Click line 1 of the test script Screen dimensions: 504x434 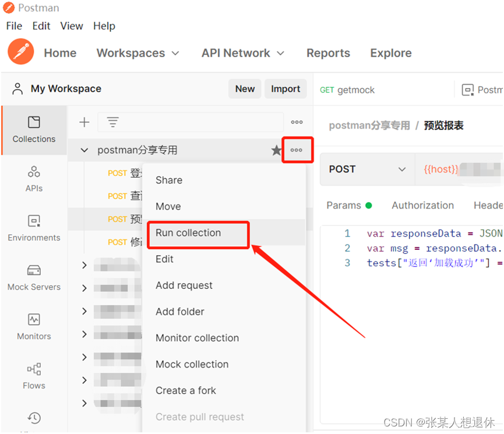(x=434, y=234)
